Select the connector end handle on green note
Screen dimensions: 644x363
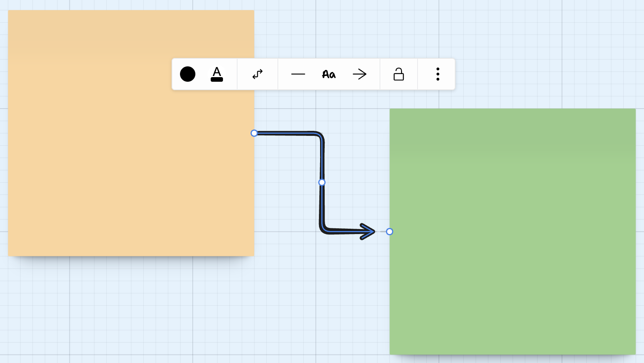pyautogui.click(x=390, y=231)
